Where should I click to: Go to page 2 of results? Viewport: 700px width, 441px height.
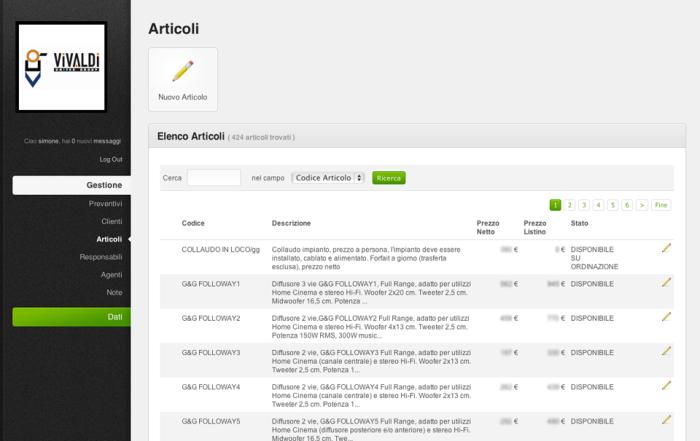(569, 205)
